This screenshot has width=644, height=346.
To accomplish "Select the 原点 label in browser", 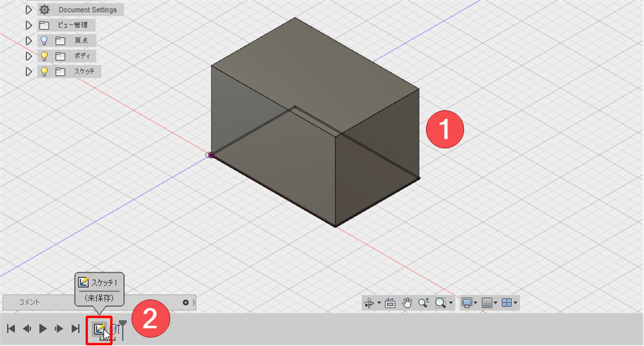I will tap(81, 40).
